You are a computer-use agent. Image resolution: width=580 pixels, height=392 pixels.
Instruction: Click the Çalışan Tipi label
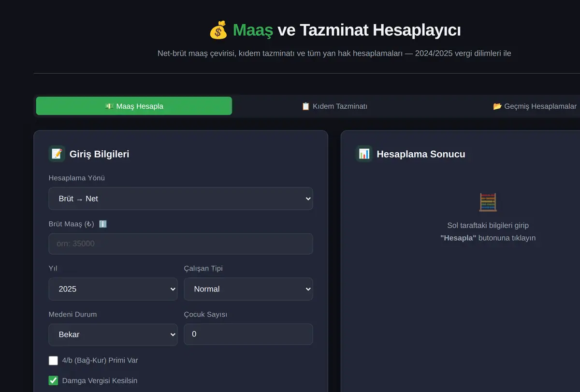(x=203, y=268)
